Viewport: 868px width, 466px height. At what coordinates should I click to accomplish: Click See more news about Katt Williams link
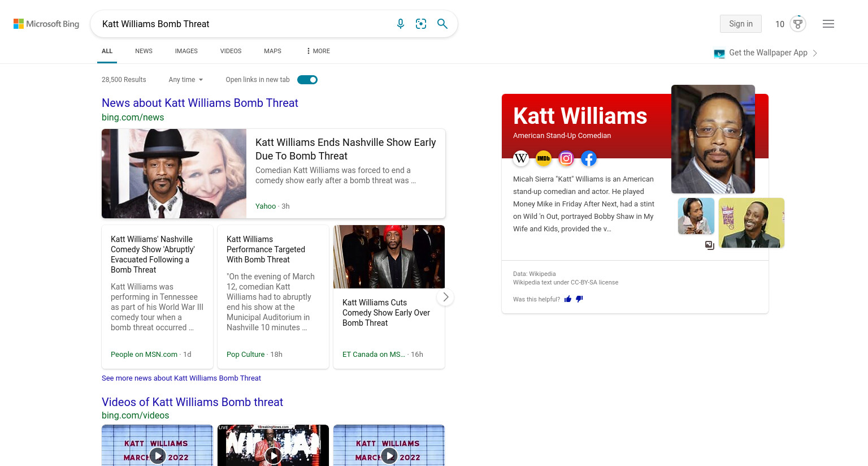click(x=181, y=378)
